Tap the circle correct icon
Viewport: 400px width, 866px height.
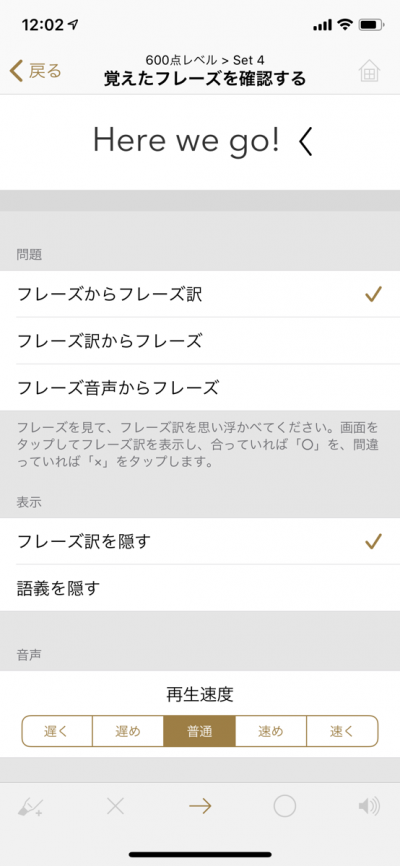click(x=285, y=807)
